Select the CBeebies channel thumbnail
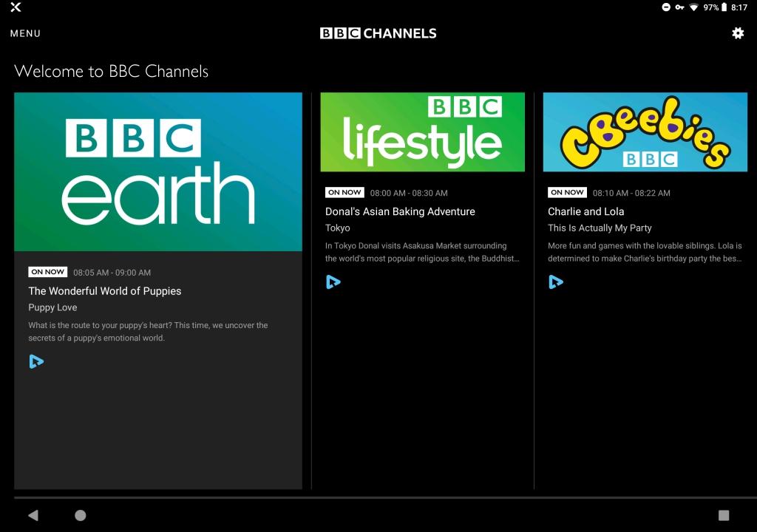Viewport: 757px width, 532px height. [x=645, y=132]
